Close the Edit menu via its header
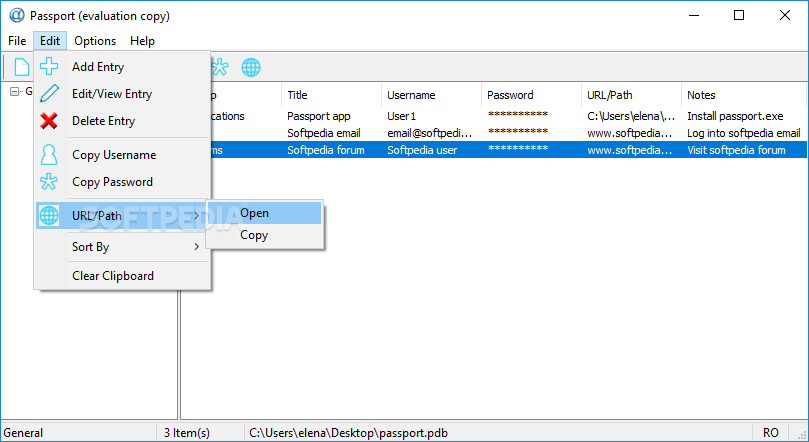The height and width of the screenshot is (442, 809). [x=50, y=41]
